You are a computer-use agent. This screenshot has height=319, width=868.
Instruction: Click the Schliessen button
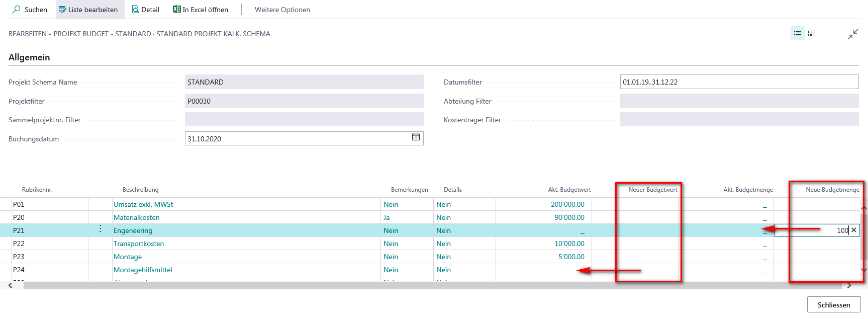click(834, 305)
